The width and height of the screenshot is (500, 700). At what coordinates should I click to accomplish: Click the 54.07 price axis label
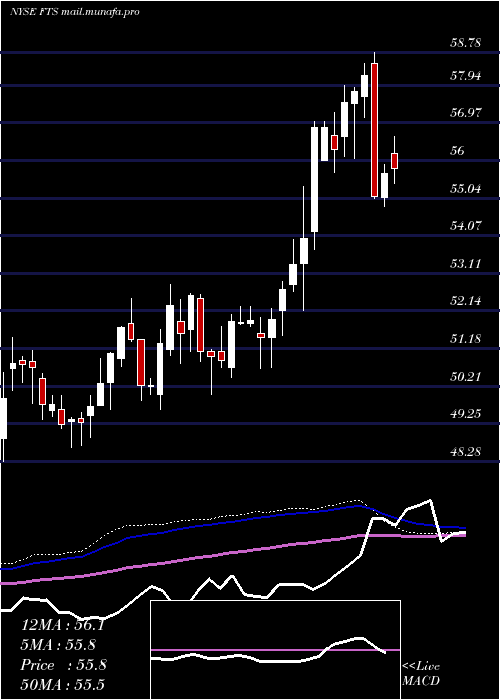[x=466, y=225]
